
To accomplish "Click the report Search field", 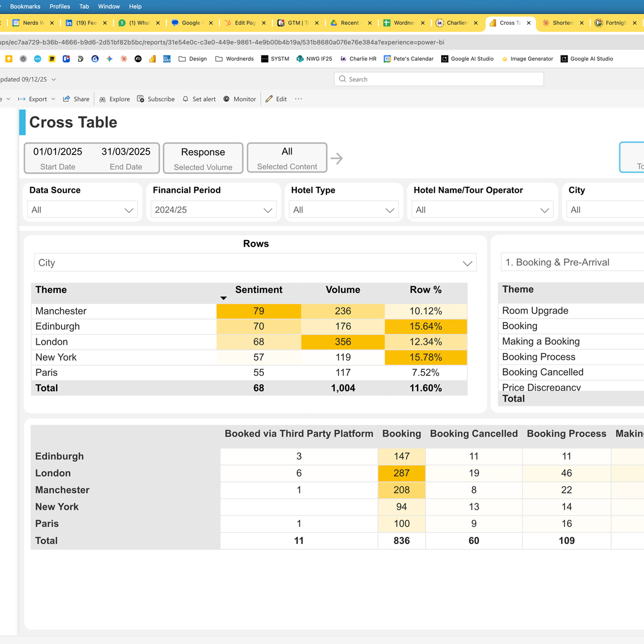I will [x=438, y=79].
